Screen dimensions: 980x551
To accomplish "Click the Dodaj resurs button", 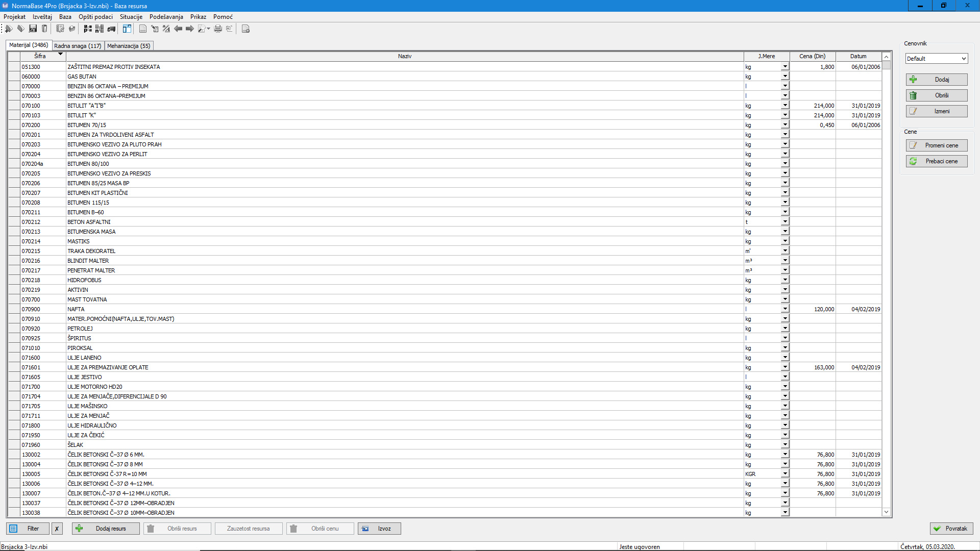I will (x=106, y=529).
